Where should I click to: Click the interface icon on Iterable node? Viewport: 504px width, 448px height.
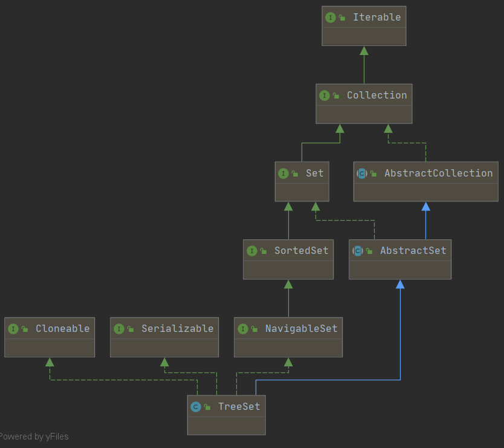click(330, 18)
